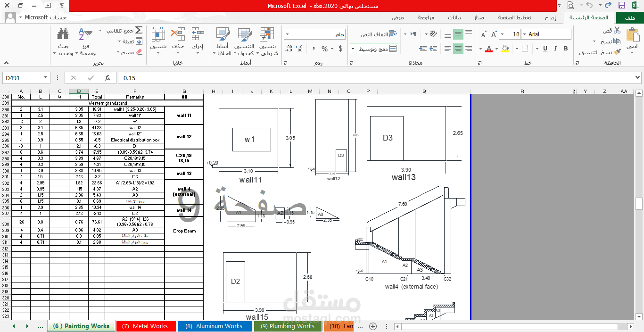This screenshot has height=332, width=644.
Task: Open (7) Metal Works sheet tab
Action: (x=145, y=326)
